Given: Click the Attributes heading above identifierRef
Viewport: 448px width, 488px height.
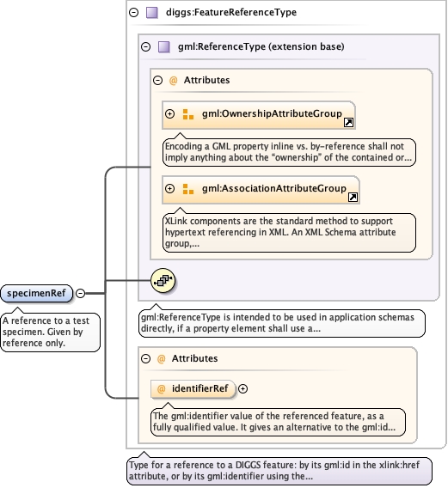Looking at the screenshot, I should click(194, 358).
